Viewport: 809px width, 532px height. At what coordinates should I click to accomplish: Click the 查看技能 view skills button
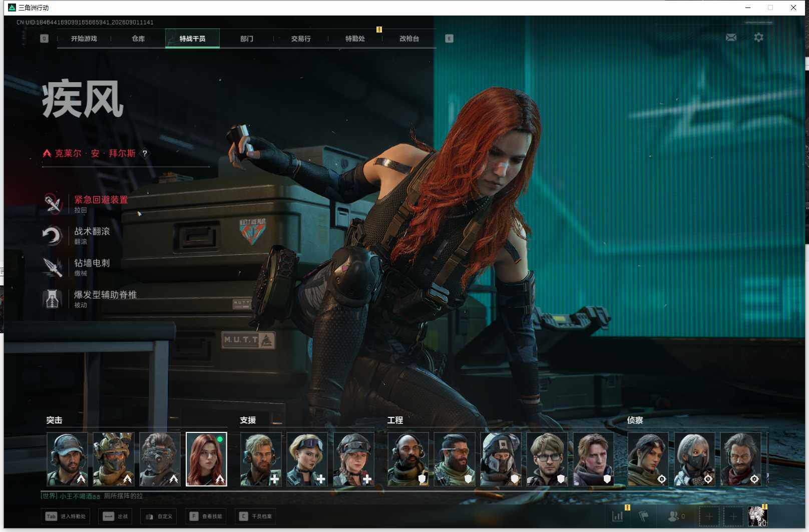(206, 516)
